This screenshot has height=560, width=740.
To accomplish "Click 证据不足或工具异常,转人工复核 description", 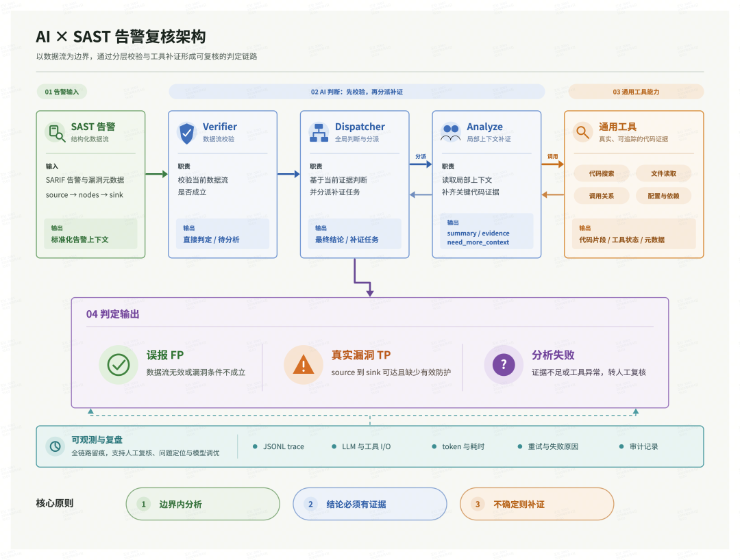I will tap(589, 372).
